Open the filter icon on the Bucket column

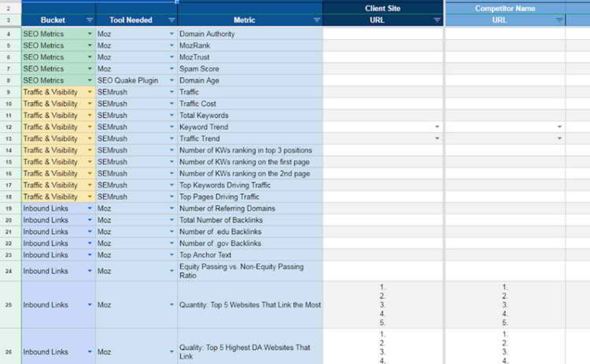pyautogui.click(x=89, y=20)
